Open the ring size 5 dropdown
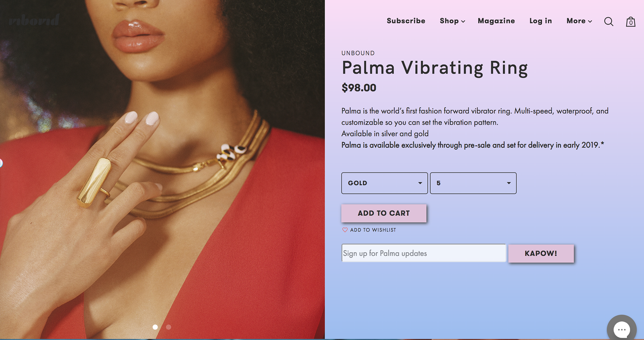 click(473, 183)
